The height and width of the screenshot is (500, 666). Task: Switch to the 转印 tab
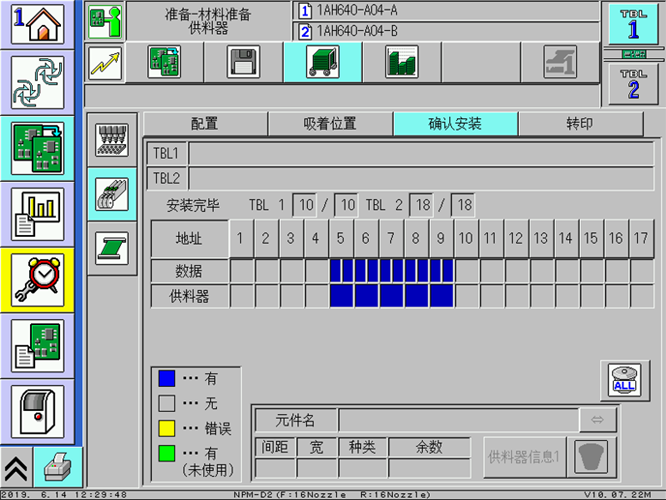point(580,124)
